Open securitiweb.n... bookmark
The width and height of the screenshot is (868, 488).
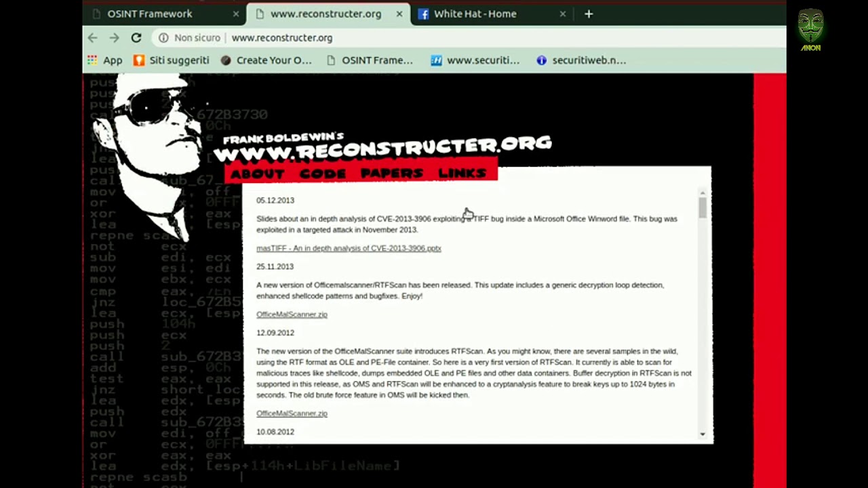coord(581,60)
